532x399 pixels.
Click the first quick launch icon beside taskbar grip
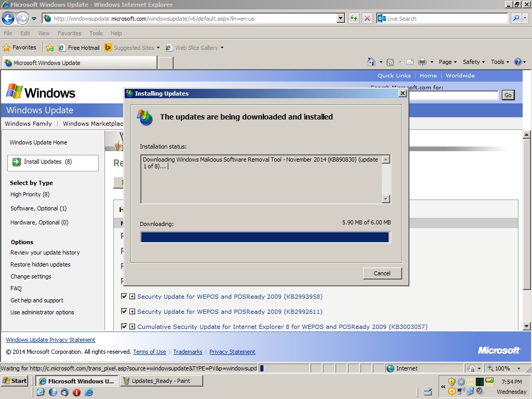[x=41, y=392]
